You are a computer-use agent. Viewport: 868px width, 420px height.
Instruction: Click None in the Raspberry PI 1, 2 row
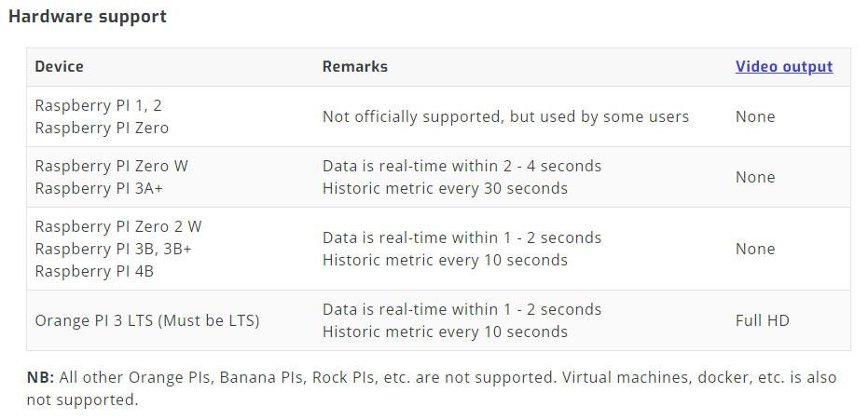coord(754,116)
